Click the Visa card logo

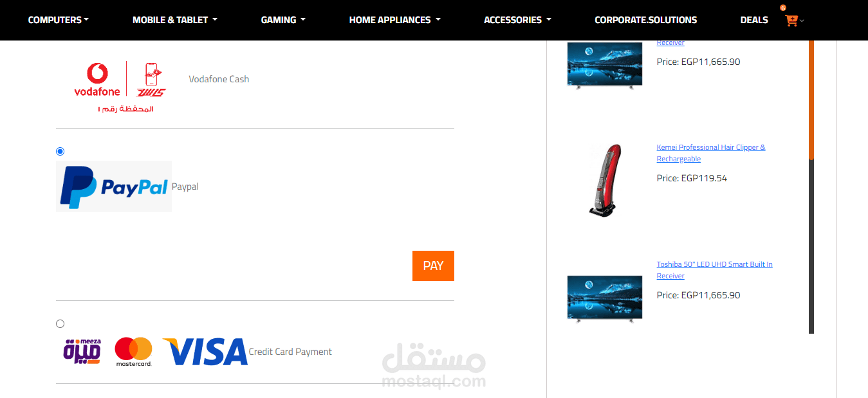[205, 352]
